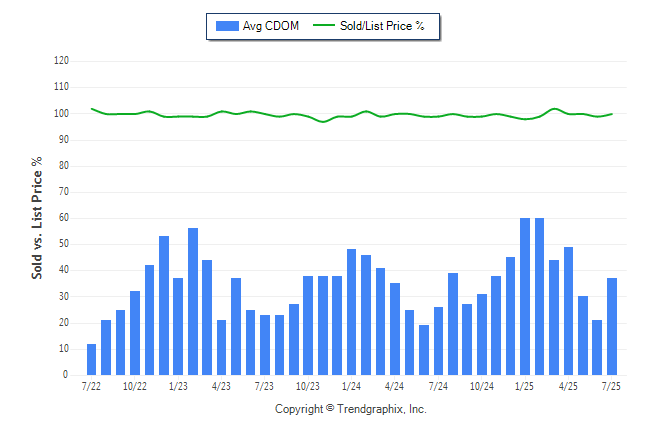The width and height of the screenshot is (646, 434).
Task: Click the '10/22' x-axis label
Action: coord(135,387)
